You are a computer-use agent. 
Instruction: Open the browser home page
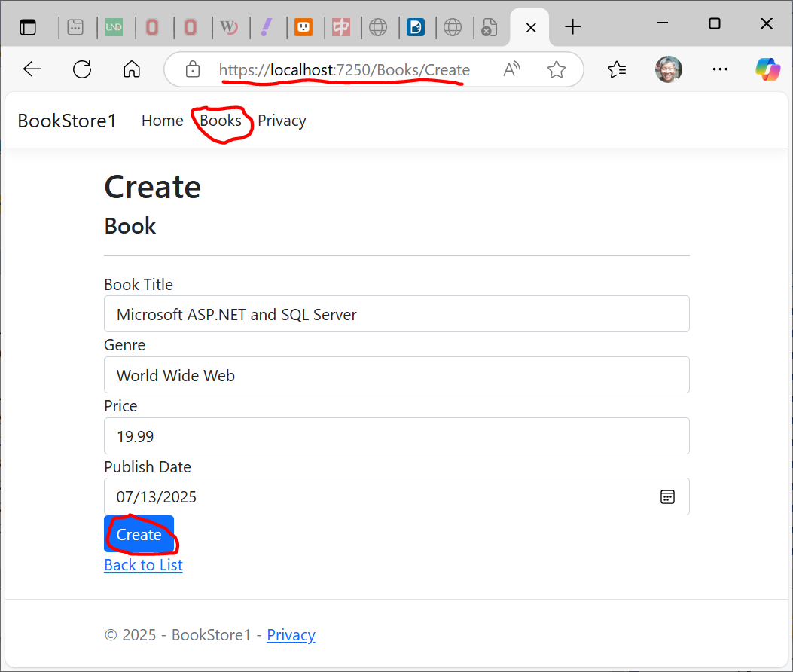(x=132, y=69)
